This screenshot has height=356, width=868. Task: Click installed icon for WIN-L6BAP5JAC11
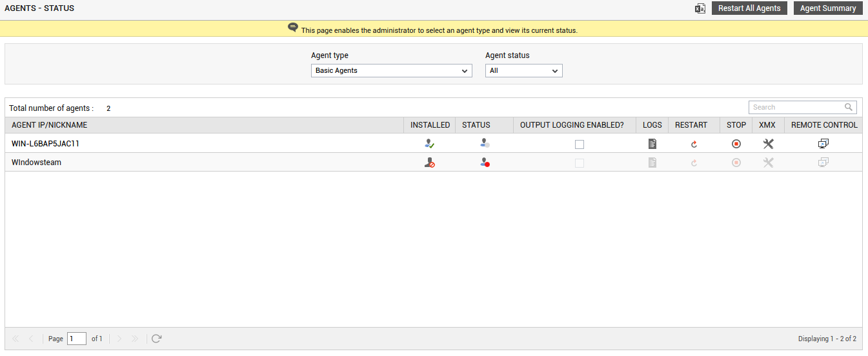tap(430, 144)
